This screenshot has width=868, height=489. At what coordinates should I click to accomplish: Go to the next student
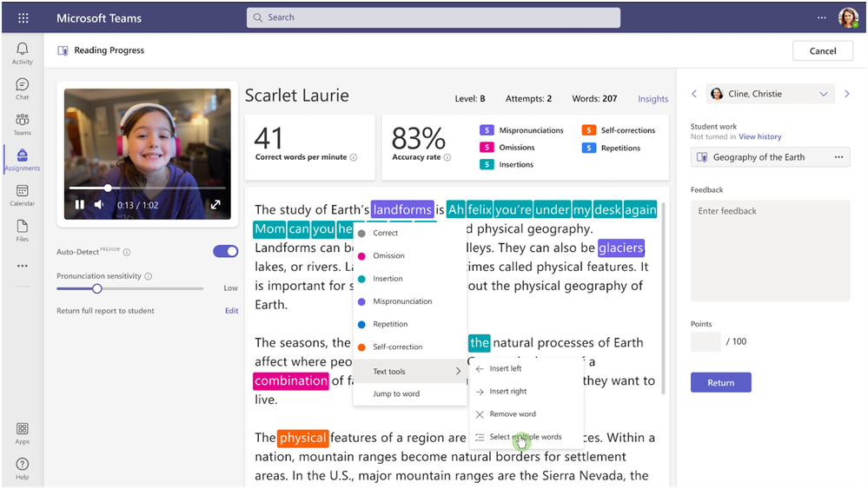[847, 94]
